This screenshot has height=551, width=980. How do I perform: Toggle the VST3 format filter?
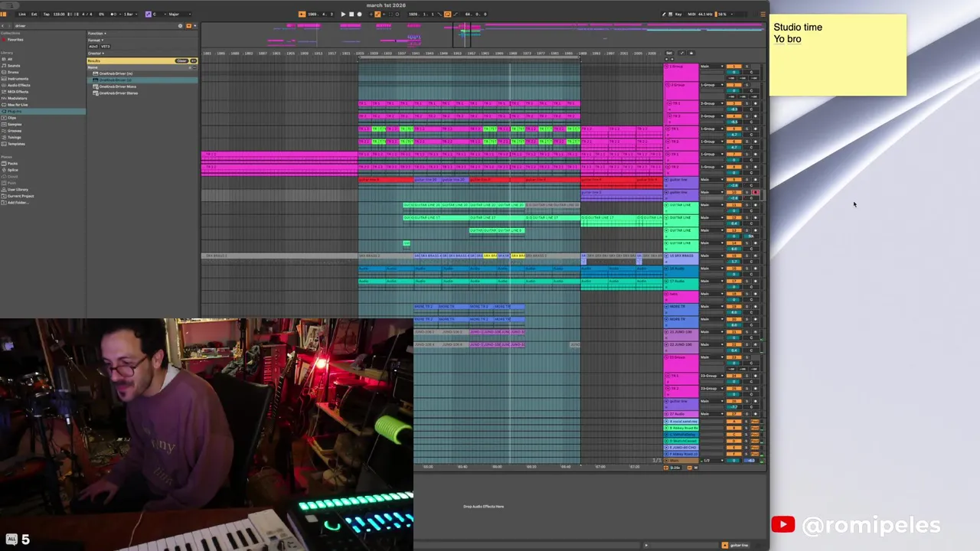(x=106, y=47)
